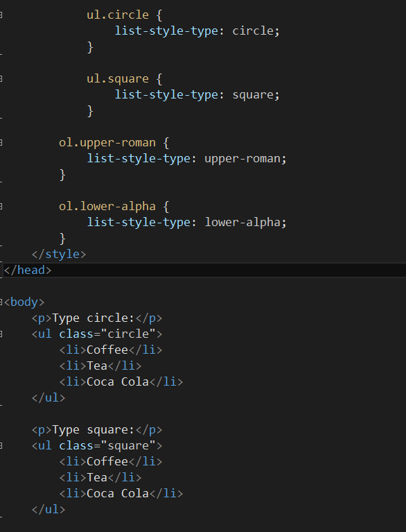Click the closing brace of the ol.upper-roman rule
The height and width of the screenshot is (532, 406).
pos(62,174)
